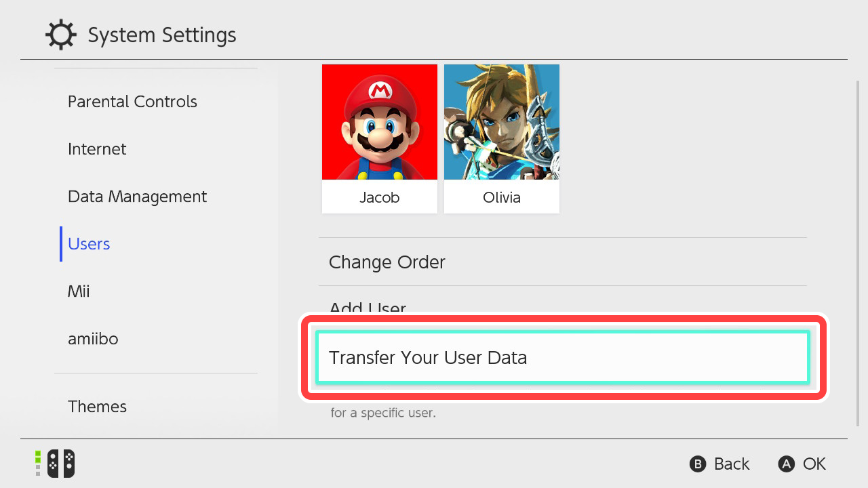Image resolution: width=868 pixels, height=488 pixels.
Task: Open the amiibo settings
Action: coord(93,339)
